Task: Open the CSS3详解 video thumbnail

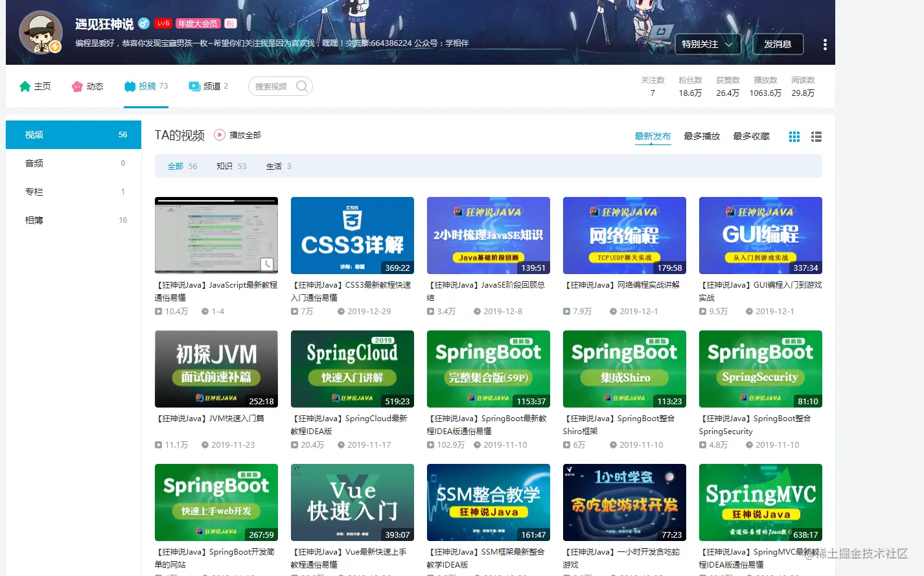Action: [x=352, y=235]
